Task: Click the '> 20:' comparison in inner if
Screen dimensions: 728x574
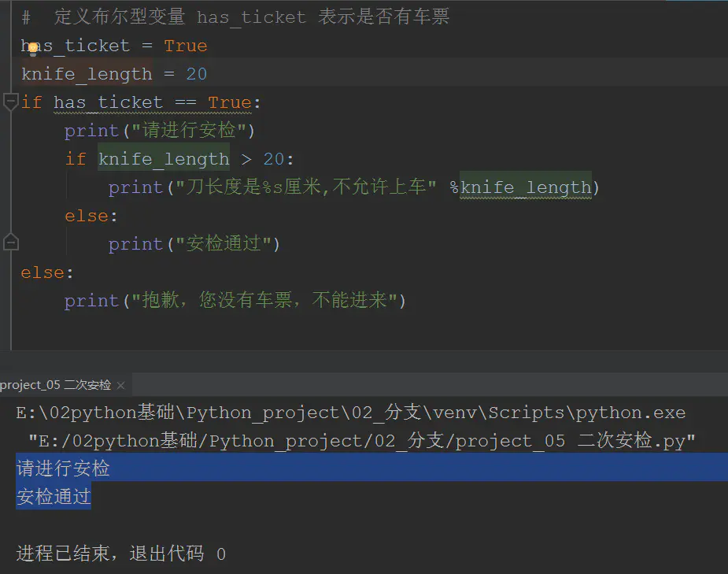Action: [268, 159]
